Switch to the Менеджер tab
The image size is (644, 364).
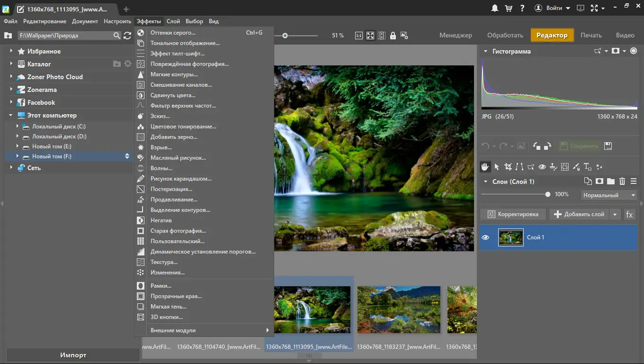(x=456, y=35)
